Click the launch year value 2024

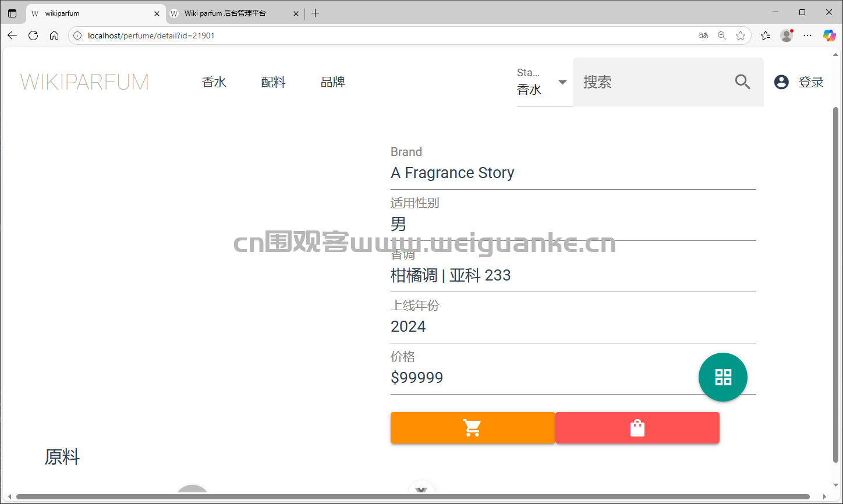tap(408, 326)
